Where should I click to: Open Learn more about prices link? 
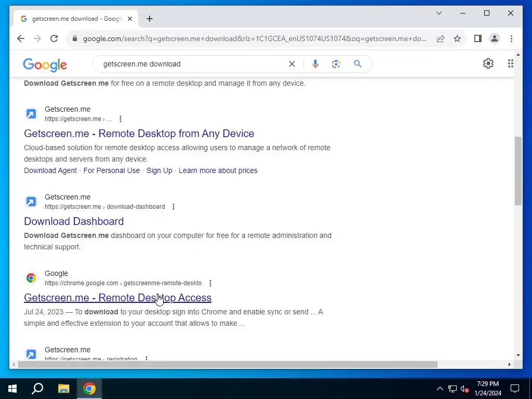click(218, 170)
